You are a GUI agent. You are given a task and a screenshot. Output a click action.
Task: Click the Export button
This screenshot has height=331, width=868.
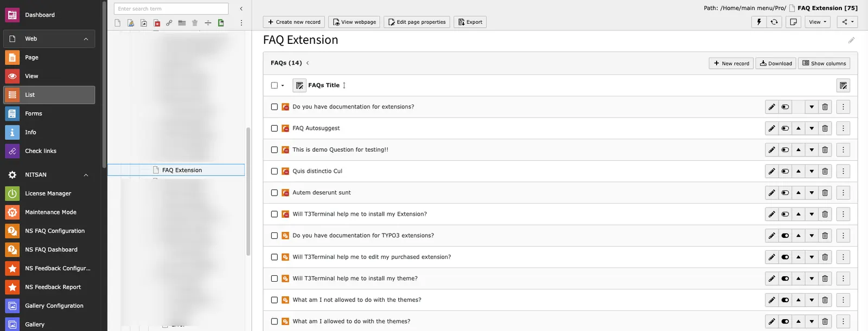(470, 22)
